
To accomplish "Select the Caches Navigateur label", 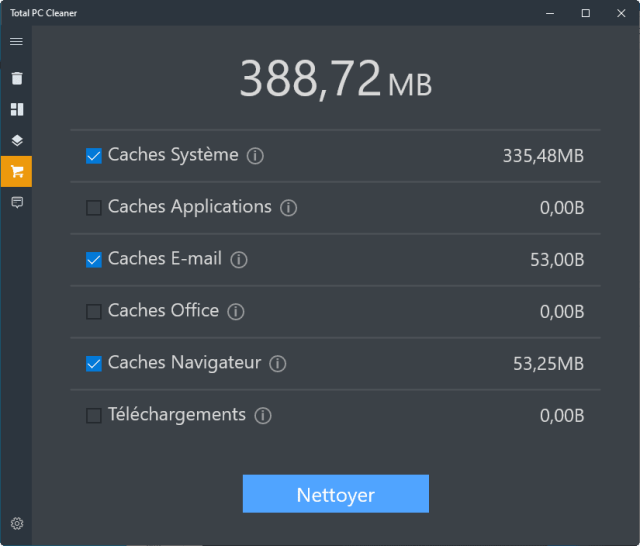I will 184,363.
